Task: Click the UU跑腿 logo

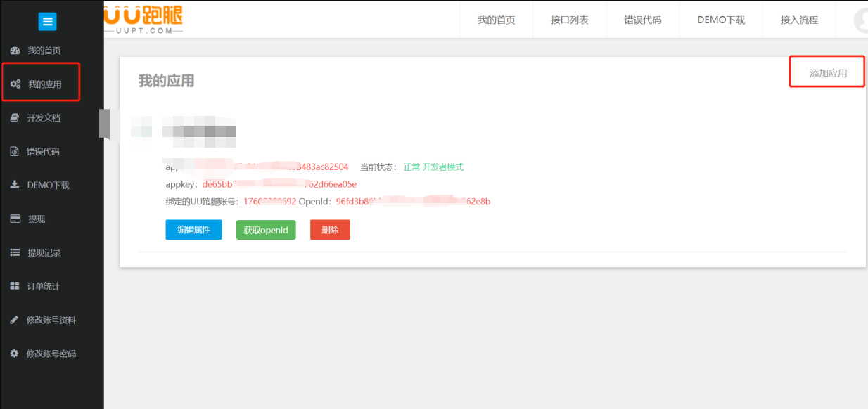Action: pyautogui.click(x=143, y=19)
